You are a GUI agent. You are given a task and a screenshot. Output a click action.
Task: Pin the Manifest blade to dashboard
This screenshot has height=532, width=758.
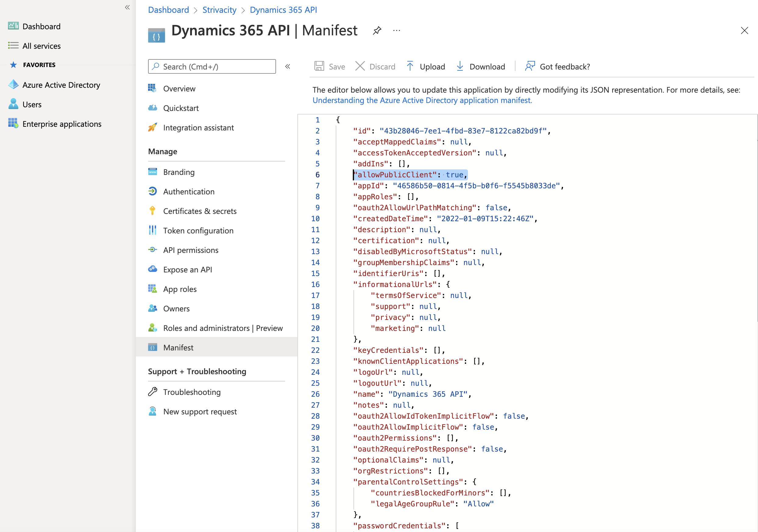pyautogui.click(x=377, y=31)
